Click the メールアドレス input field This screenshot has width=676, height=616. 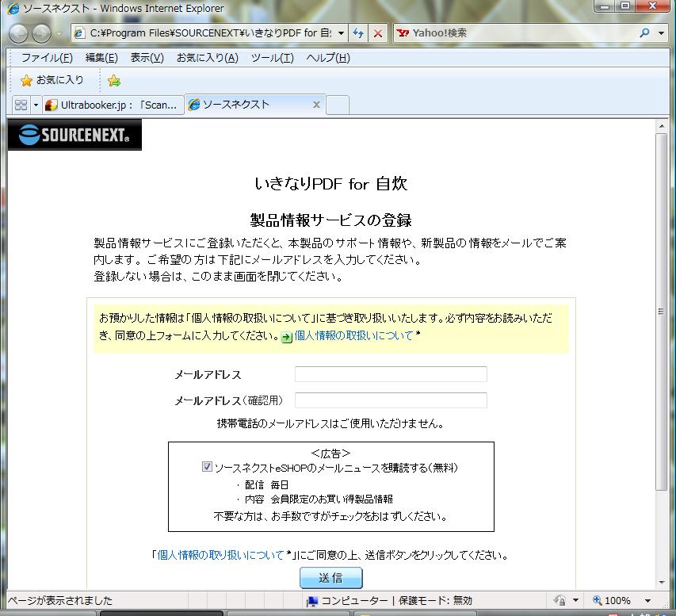point(391,374)
